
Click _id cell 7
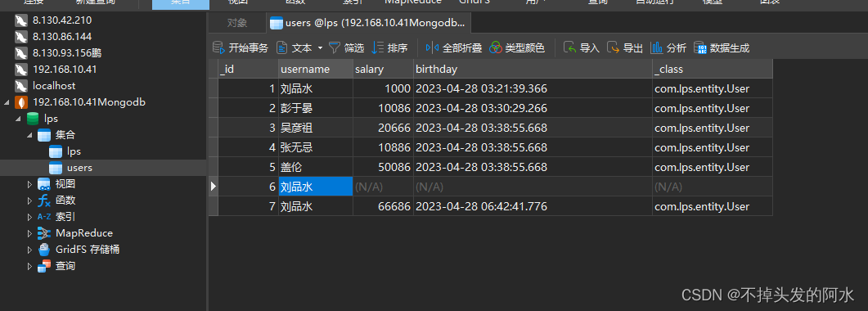click(248, 206)
